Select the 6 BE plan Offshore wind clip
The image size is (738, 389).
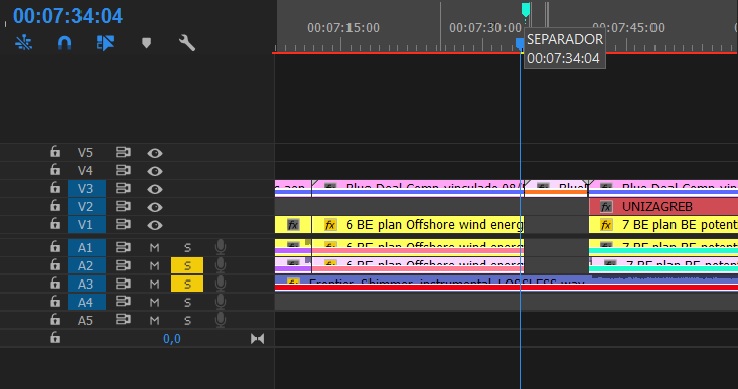417,225
